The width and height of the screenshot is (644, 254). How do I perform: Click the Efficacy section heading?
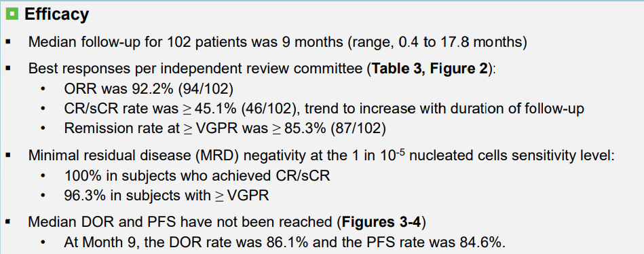57,14
